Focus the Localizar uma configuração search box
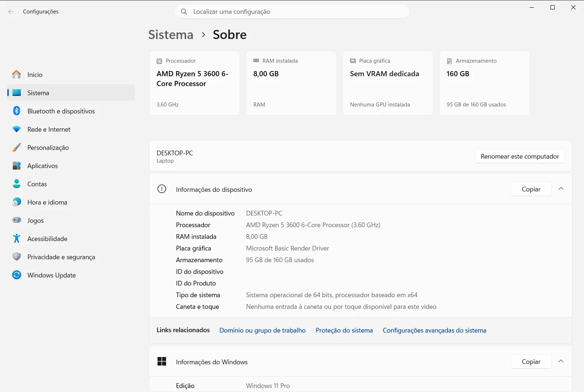 [292, 12]
